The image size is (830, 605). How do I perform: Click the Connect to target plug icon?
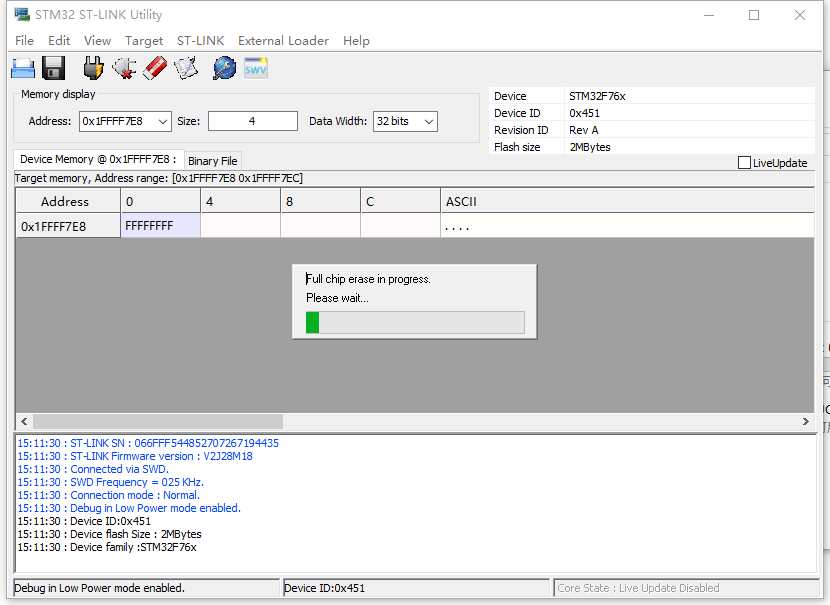tap(93, 68)
